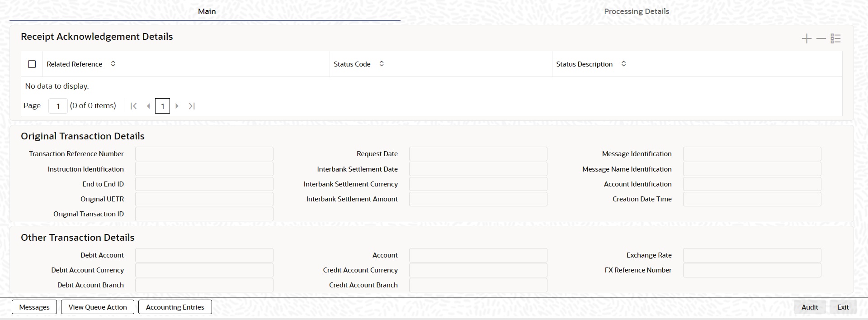Click Credit Account Currency field
This screenshot has width=868, height=320.
click(478, 270)
